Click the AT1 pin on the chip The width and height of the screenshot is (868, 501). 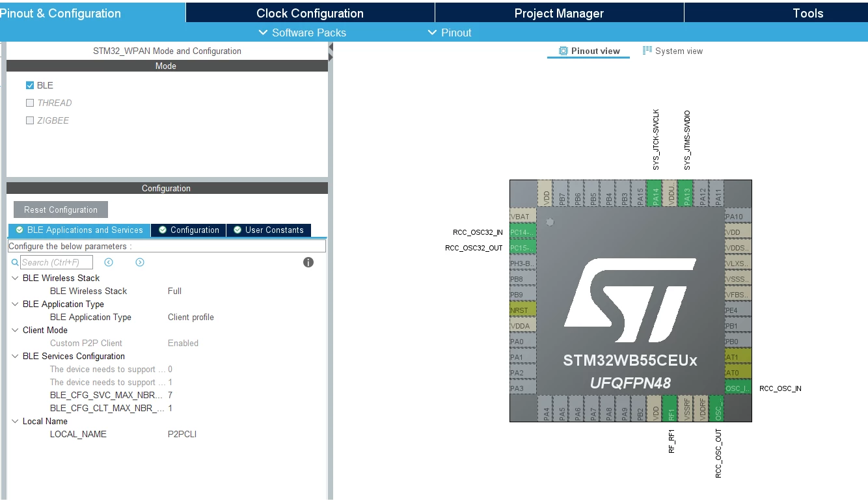738,357
